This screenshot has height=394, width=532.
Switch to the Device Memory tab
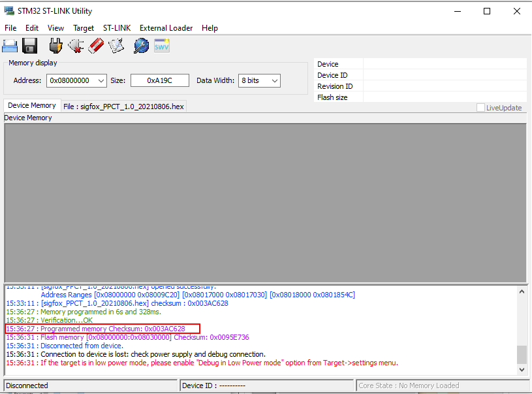[32, 106]
